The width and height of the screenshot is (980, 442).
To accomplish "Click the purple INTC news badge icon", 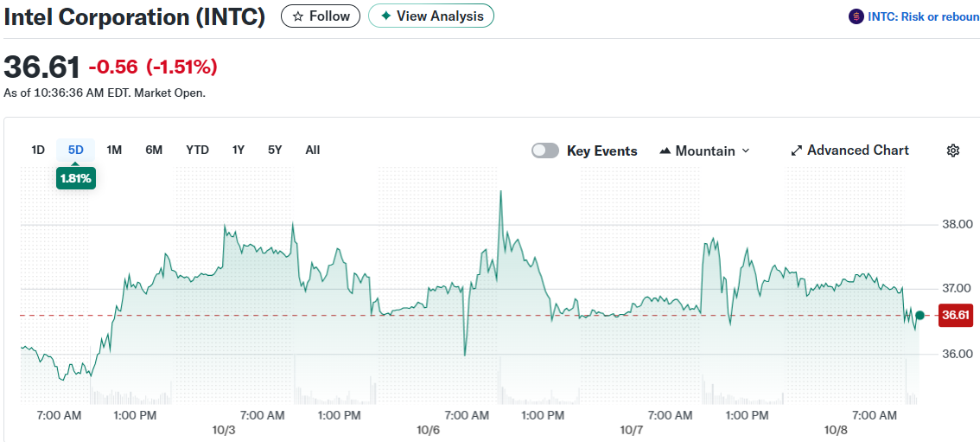I will click(x=856, y=16).
